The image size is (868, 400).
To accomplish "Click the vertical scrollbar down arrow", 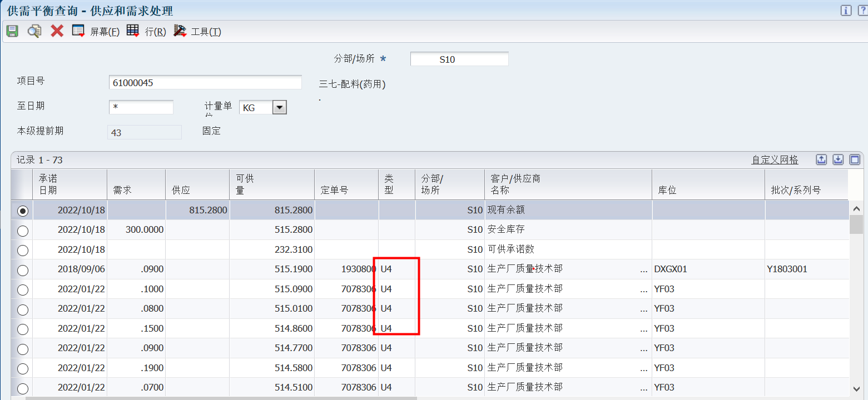I will (856, 389).
